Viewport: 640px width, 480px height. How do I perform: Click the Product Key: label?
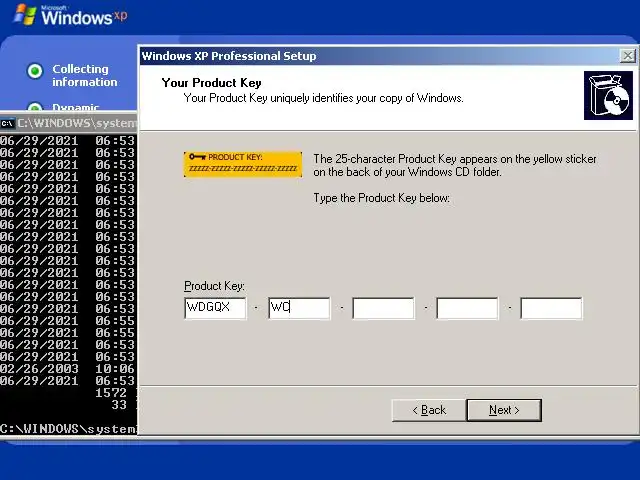tap(214, 286)
